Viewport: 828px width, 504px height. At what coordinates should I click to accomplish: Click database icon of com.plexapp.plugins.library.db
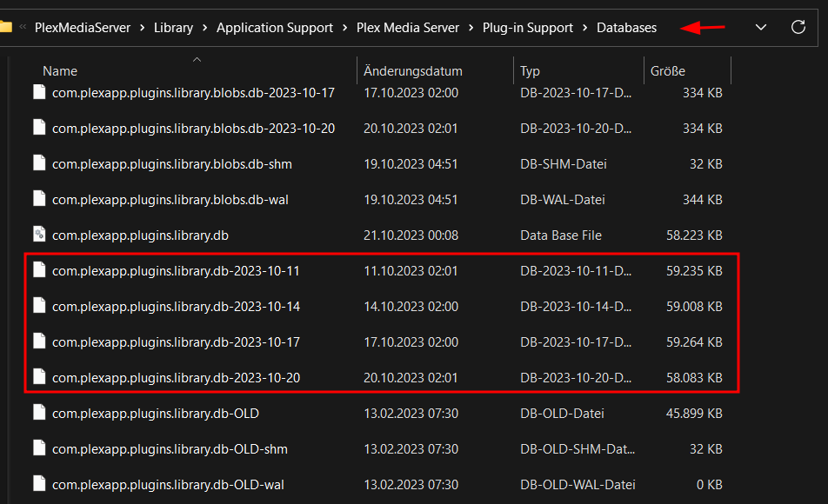(x=39, y=235)
